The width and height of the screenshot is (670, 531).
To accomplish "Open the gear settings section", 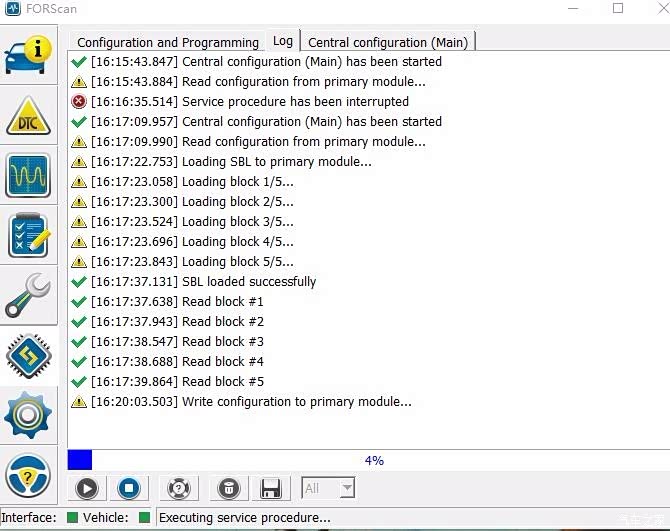I will pyautogui.click(x=29, y=415).
